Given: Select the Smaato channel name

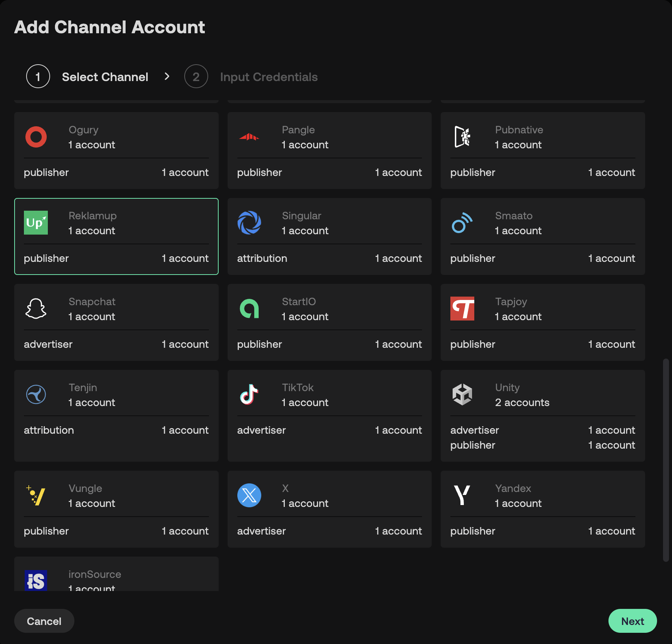Looking at the screenshot, I should 514,216.
